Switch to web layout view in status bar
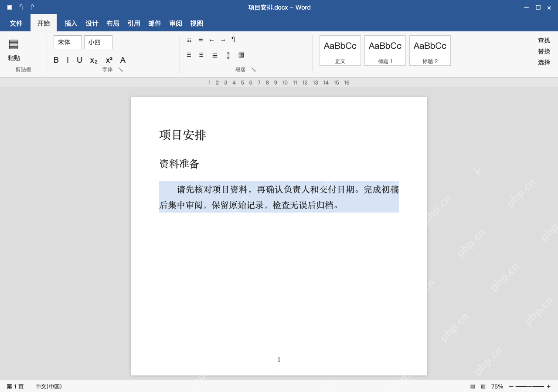The image size is (558, 392). click(483, 386)
